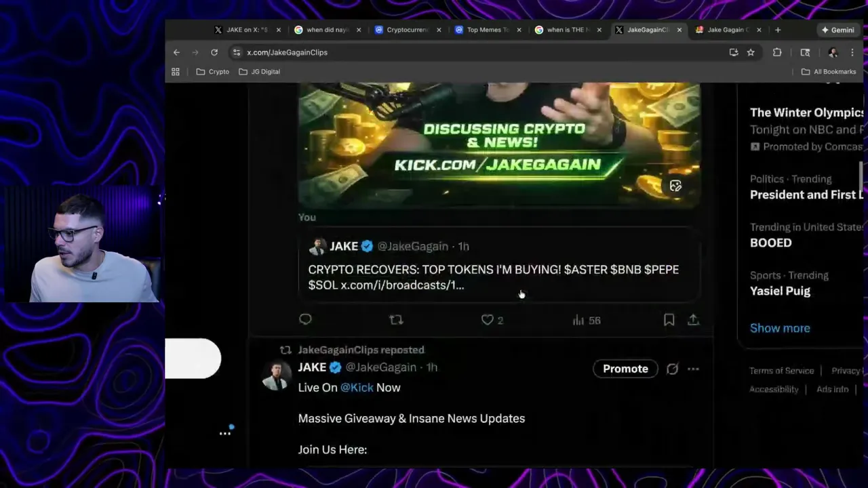
Task: Open Terms of Service footer link
Action: pyautogui.click(x=781, y=371)
